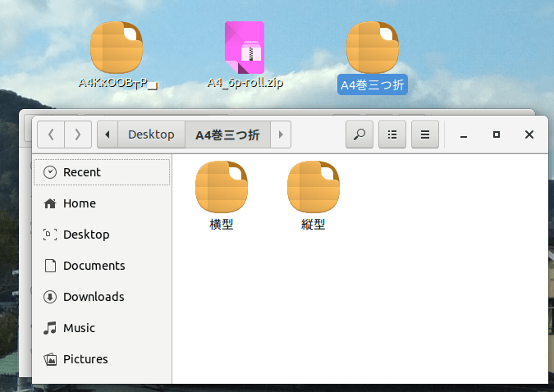The width and height of the screenshot is (554, 392).
Task: Click the path bar's right scroll arrow
Action: coord(281,134)
